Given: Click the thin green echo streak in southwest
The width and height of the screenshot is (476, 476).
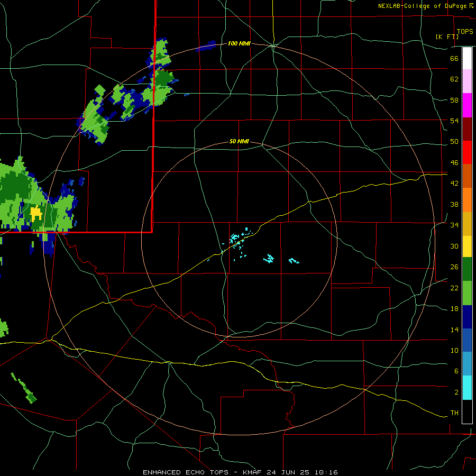Looking at the screenshot, I should [x=24, y=388].
